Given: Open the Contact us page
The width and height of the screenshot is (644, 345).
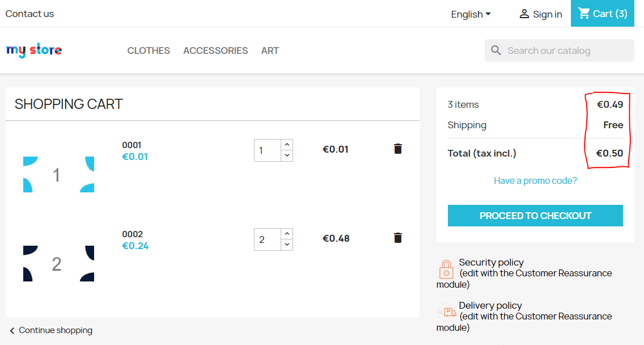Looking at the screenshot, I should coord(29,14).
